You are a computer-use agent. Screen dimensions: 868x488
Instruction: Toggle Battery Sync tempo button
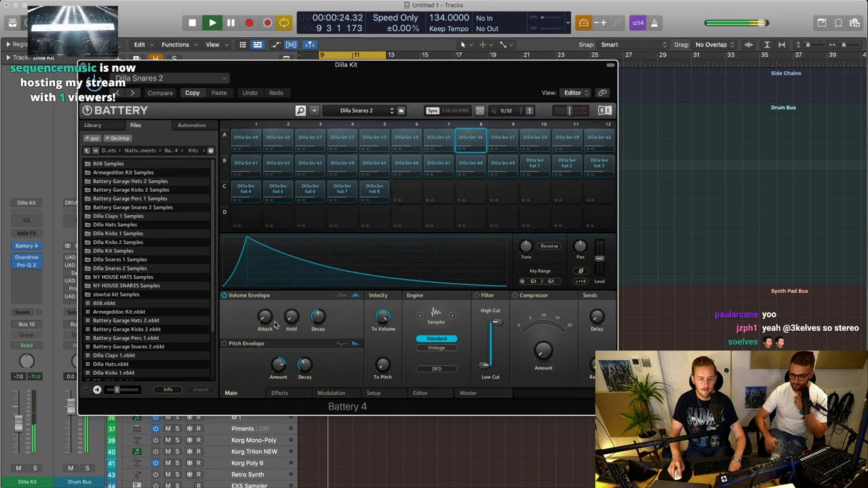pyautogui.click(x=432, y=110)
